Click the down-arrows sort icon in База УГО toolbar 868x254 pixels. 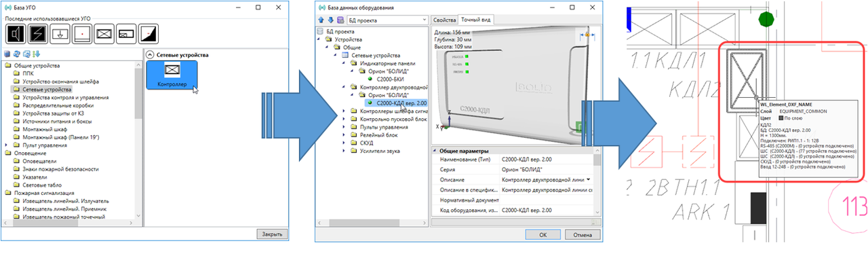click(x=36, y=54)
